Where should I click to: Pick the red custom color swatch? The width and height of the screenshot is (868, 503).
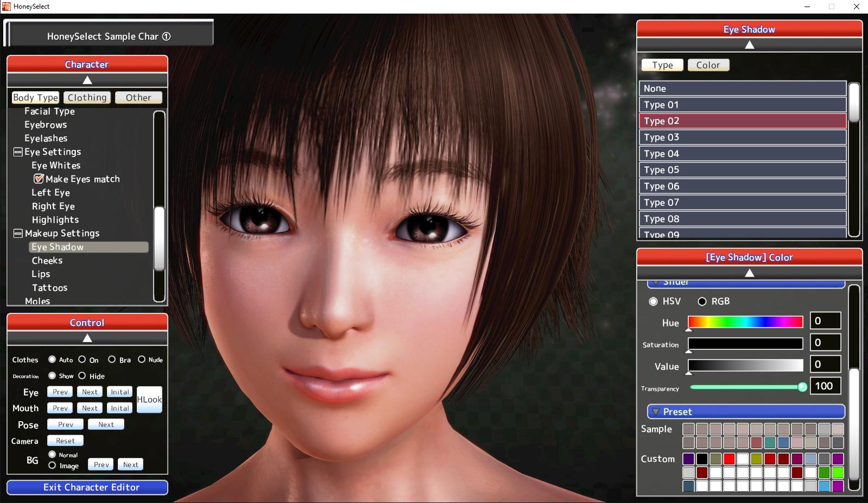(729, 459)
